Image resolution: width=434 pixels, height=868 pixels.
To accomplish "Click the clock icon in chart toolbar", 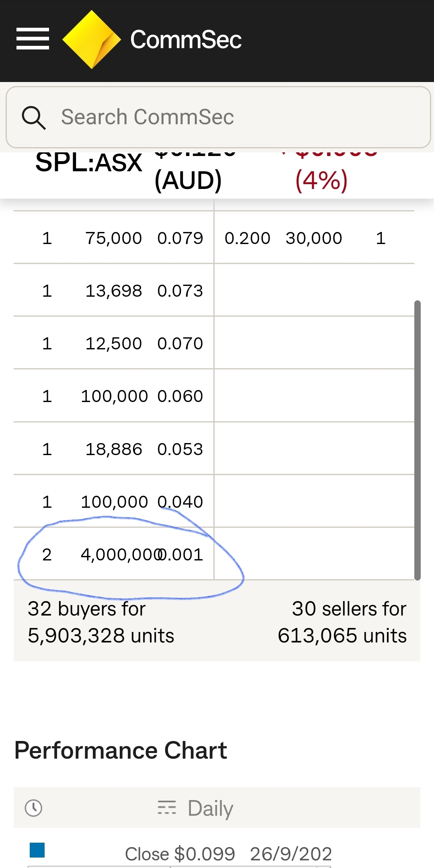I will pos(33,808).
